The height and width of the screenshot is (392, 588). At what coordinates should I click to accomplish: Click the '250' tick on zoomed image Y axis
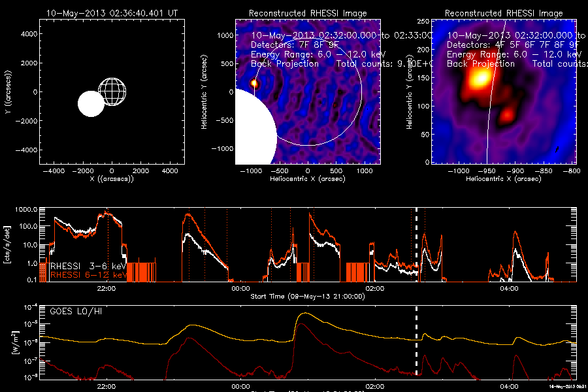(x=423, y=22)
